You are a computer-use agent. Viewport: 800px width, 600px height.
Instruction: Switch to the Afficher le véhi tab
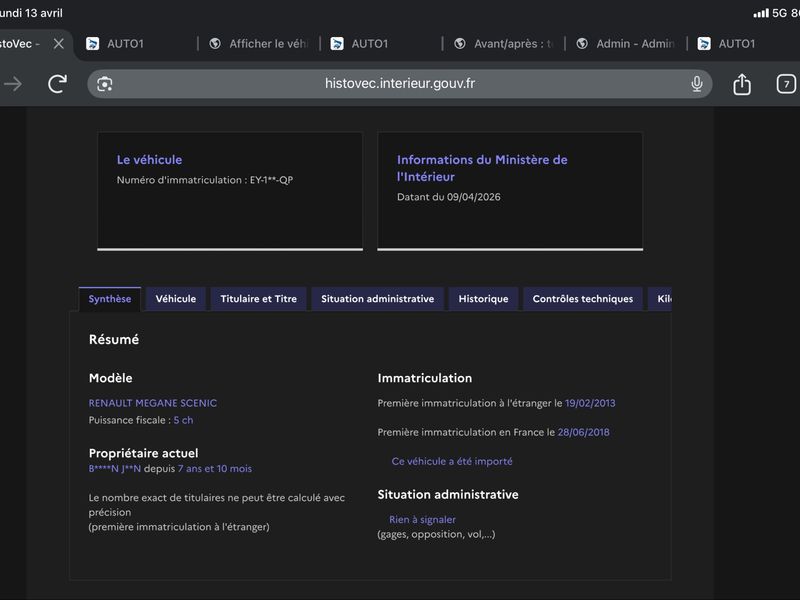(259, 44)
